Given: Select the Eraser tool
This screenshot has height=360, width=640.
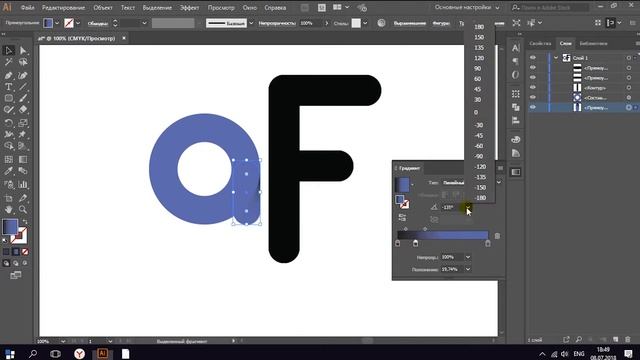Looking at the screenshot, I should tap(23, 110).
